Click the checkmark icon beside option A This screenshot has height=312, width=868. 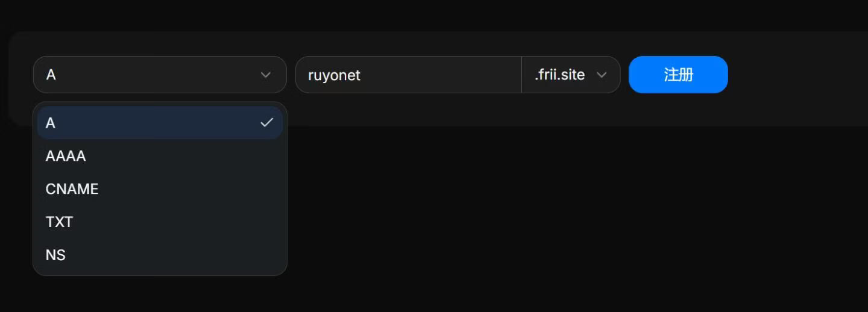point(266,123)
